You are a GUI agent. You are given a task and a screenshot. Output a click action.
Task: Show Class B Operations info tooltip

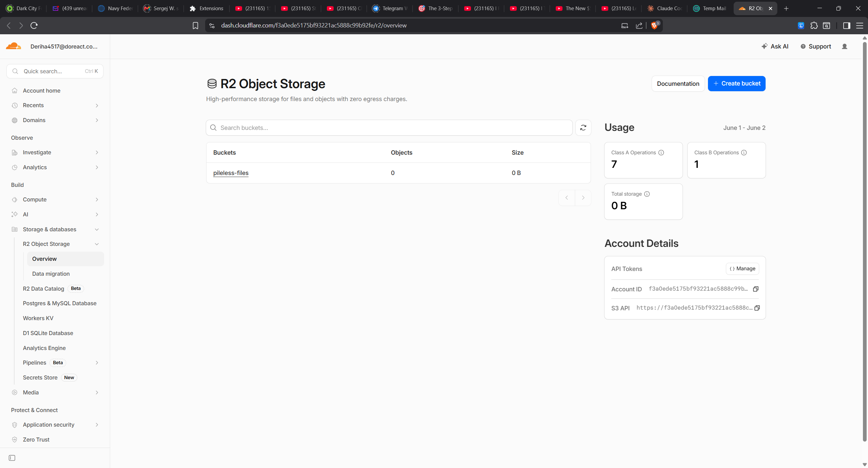click(x=744, y=153)
